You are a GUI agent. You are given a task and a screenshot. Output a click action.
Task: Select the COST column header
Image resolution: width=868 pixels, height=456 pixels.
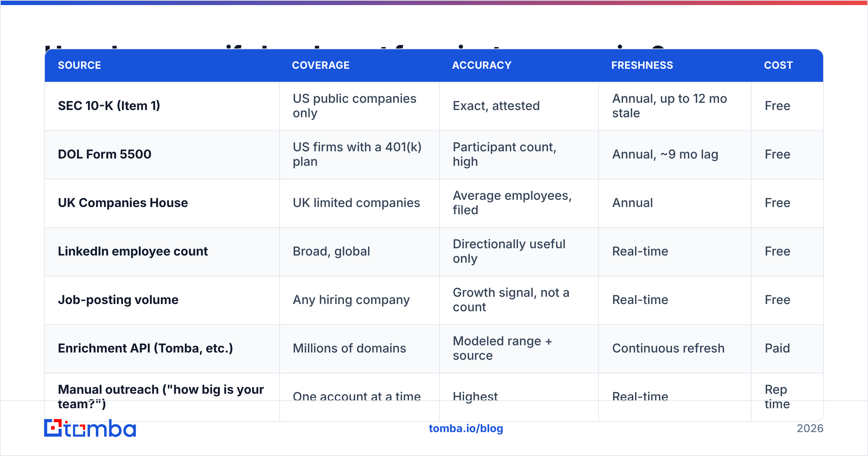[x=778, y=65]
